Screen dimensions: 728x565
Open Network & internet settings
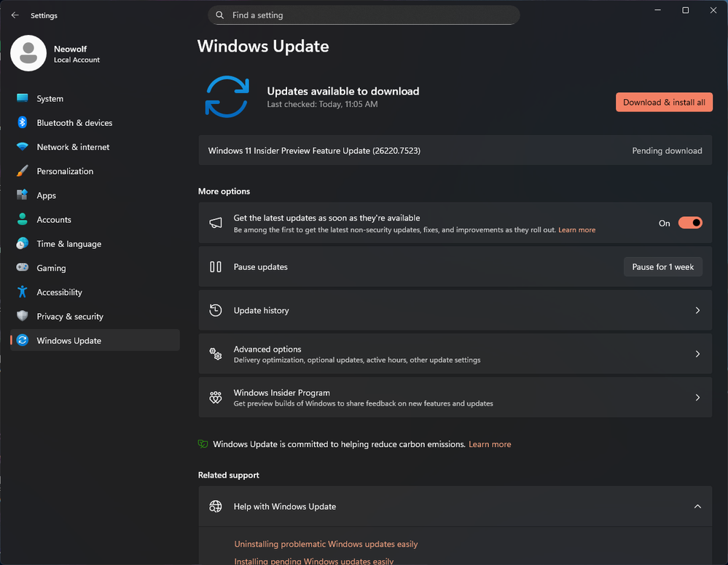click(x=95, y=146)
